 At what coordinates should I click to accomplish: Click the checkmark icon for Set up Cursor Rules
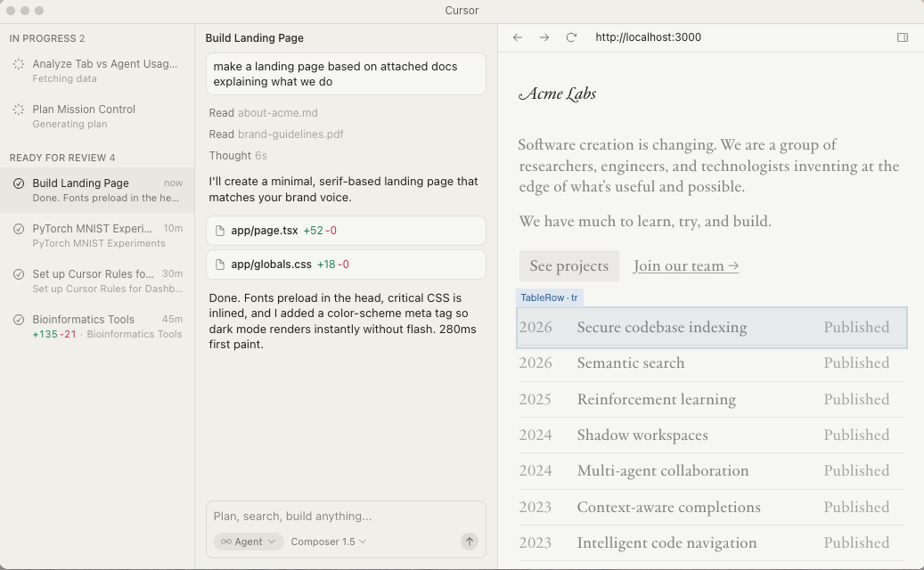(19, 273)
